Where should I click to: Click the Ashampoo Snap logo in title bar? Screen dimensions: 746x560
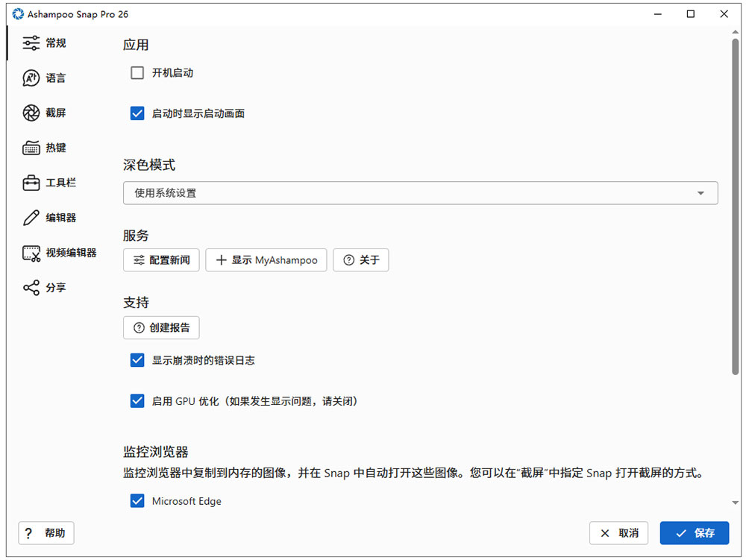click(18, 14)
